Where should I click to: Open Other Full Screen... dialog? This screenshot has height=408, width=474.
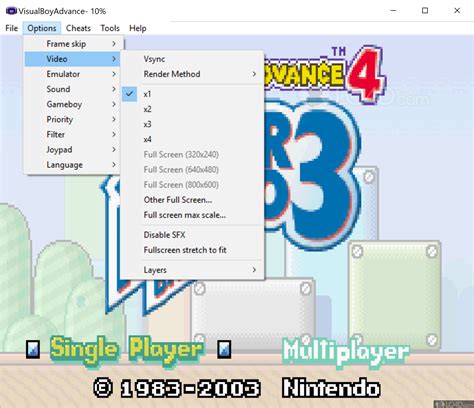tap(192, 200)
